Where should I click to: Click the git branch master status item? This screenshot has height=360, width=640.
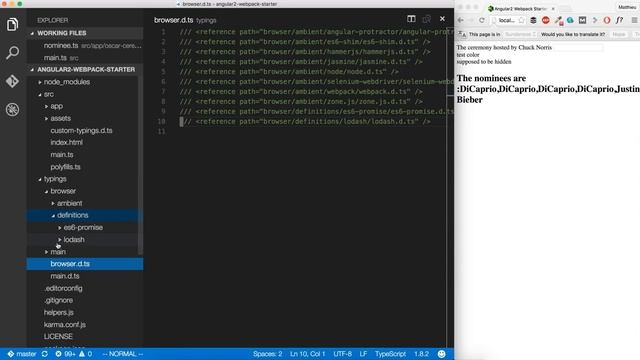(x=22, y=354)
